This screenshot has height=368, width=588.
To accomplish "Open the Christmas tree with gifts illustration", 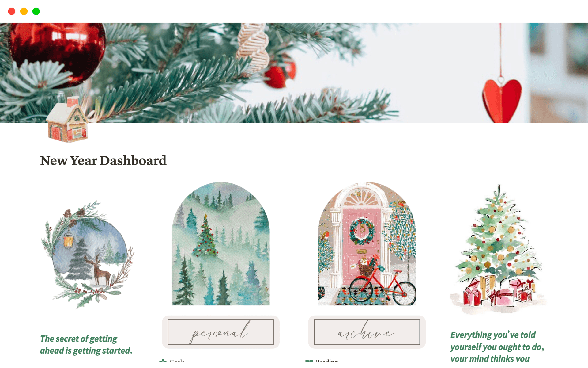I will pos(498,249).
